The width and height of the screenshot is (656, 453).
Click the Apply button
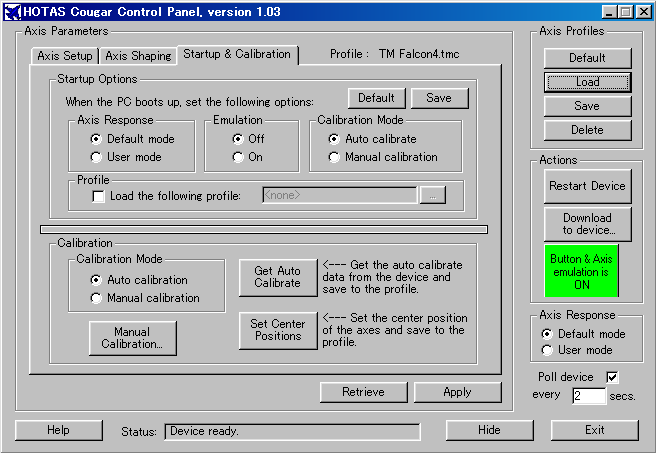tap(457, 392)
